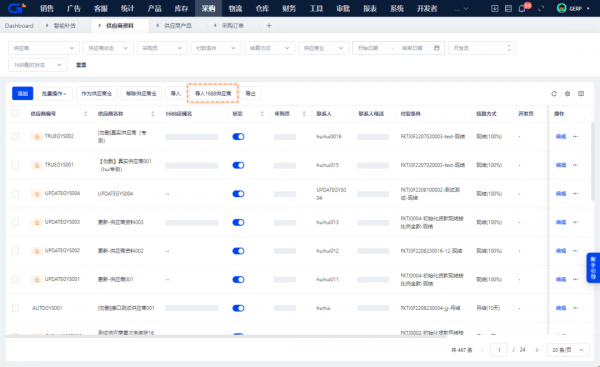Expand the 批量操作 dropdown button
Screen dimensions: 600x367
[54, 93]
